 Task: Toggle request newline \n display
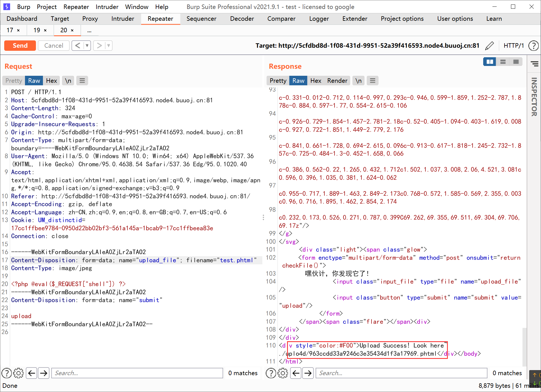click(x=68, y=81)
